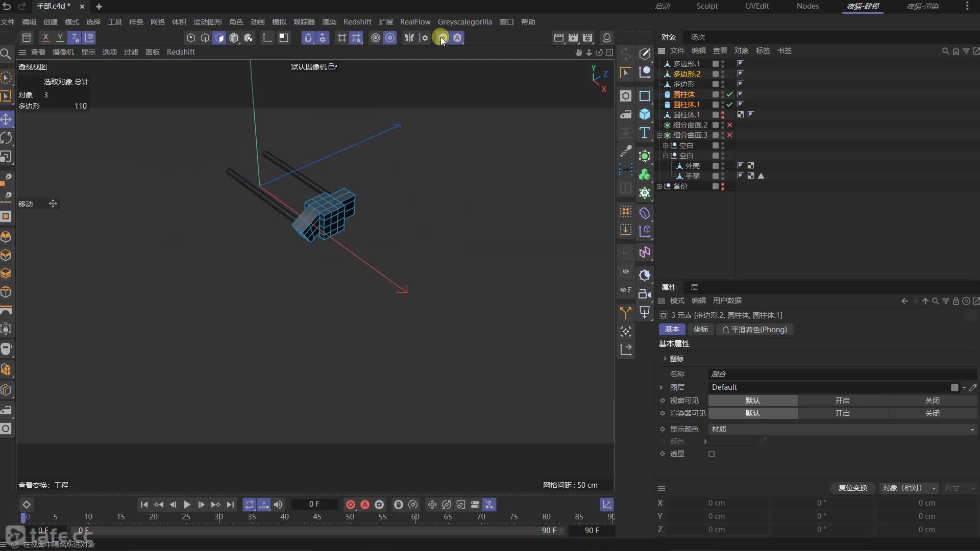The width and height of the screenshot is (980, 551).
Task: Switch to the 场次 tab
Action: 698,37
